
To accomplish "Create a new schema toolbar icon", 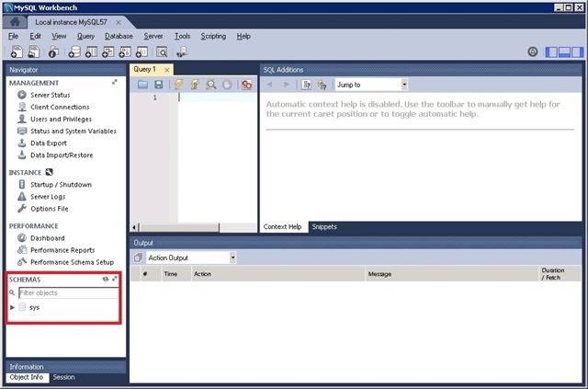I will pyautogui.click(x=74, y=51).
